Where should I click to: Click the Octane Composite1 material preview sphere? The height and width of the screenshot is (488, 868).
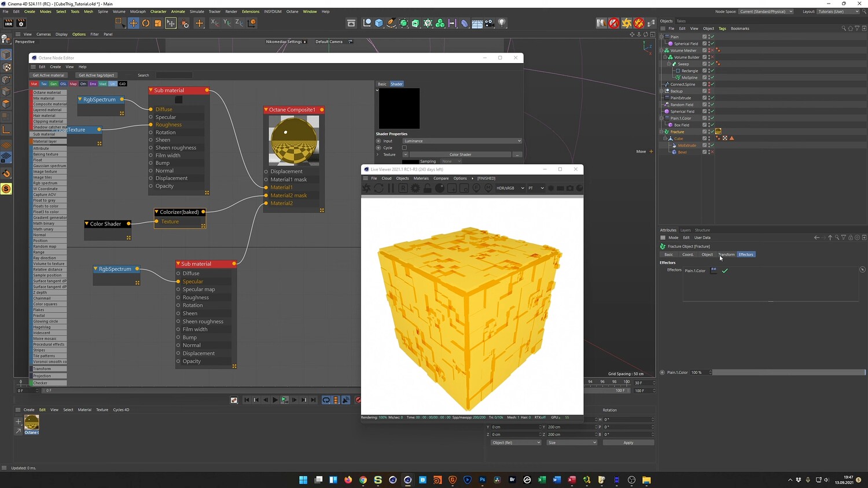point(293,141)
